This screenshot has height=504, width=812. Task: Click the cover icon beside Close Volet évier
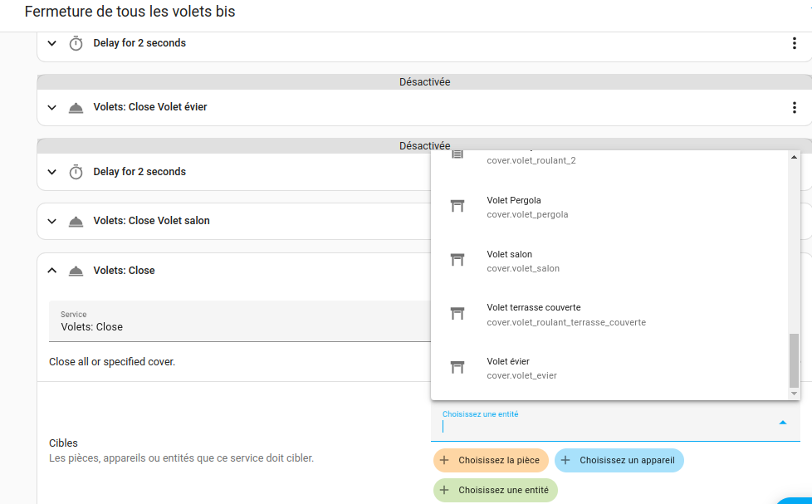click(76, 107)
